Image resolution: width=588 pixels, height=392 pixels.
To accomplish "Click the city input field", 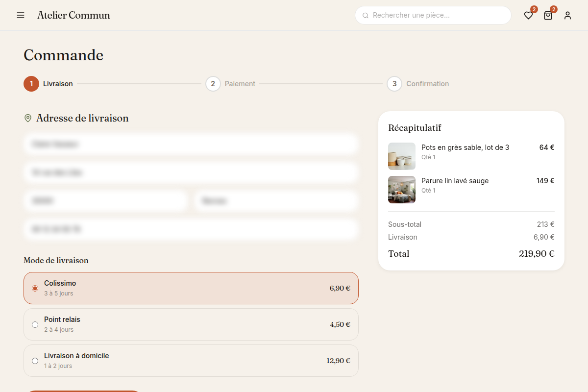I will 276,201.
